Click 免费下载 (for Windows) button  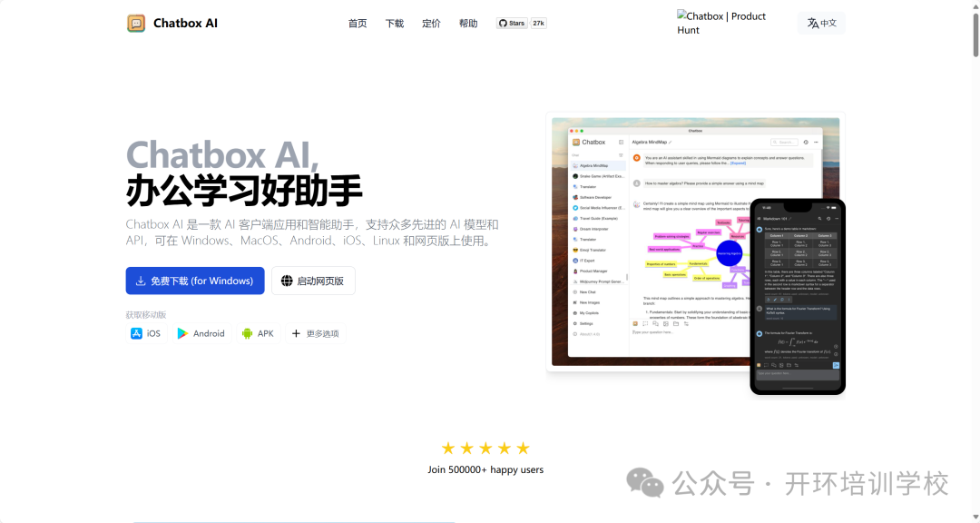(195, 281)
